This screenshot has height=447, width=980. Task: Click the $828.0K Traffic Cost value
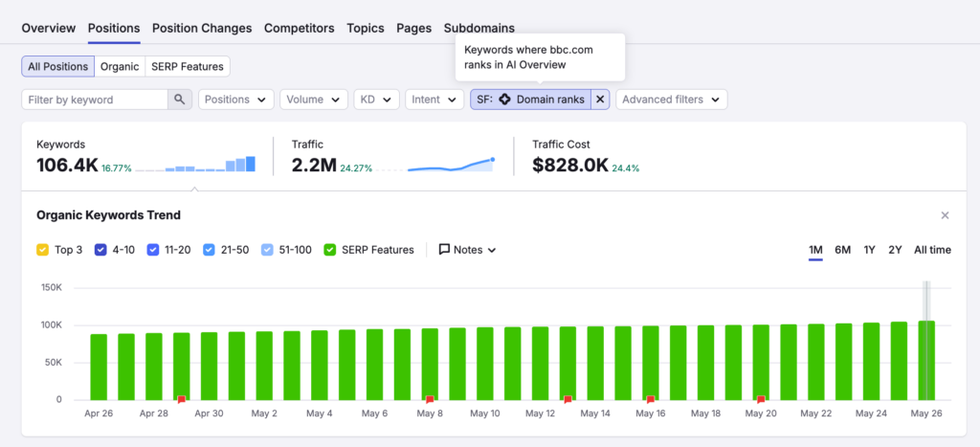tap(570, 165)
